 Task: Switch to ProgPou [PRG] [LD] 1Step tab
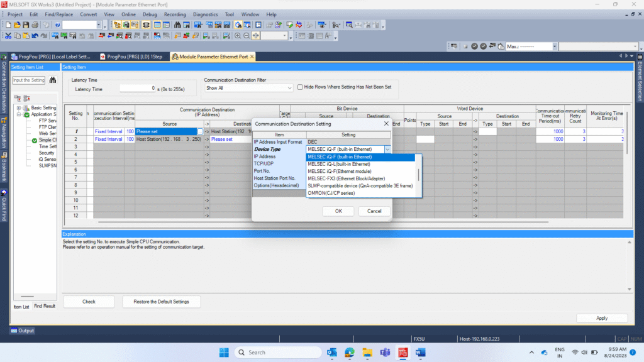(x=133, y=57)
